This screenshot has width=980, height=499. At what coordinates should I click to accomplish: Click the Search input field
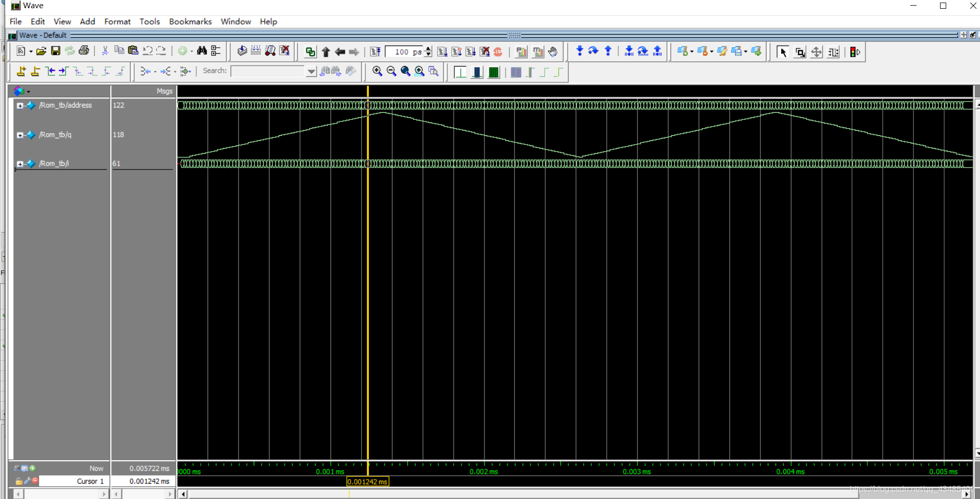[268, 71]
